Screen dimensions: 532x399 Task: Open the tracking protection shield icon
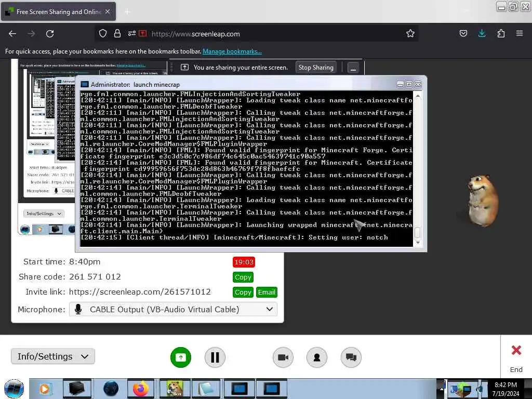click(x=103, y=33)
